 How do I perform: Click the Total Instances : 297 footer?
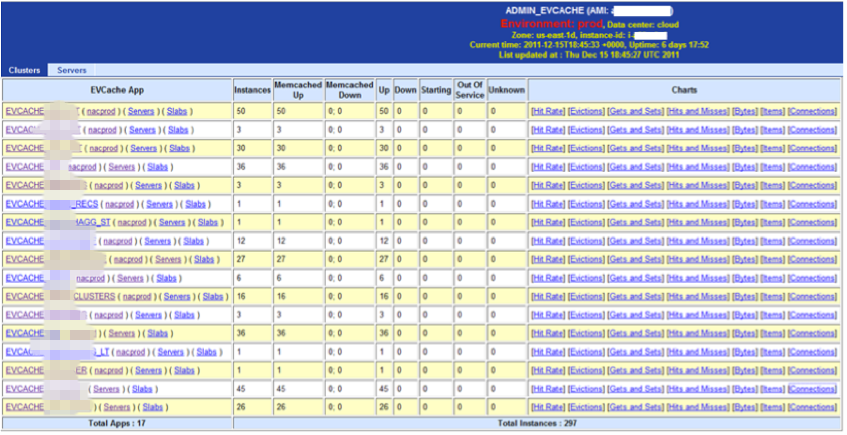click(537, 423)
